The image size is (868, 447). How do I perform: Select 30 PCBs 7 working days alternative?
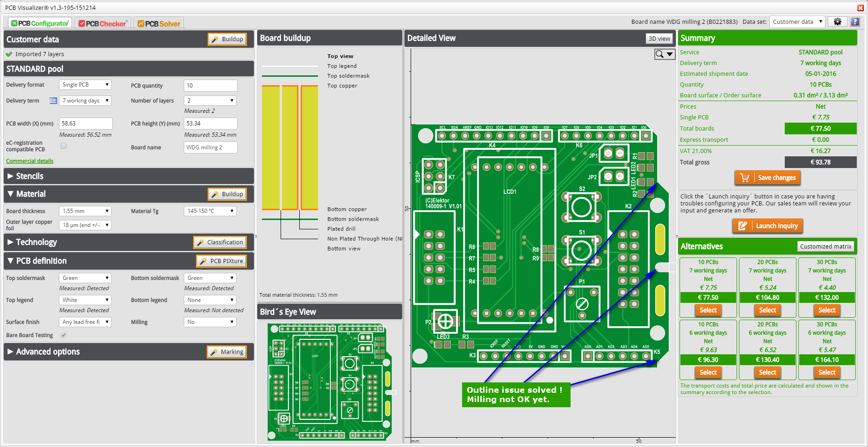827,310
